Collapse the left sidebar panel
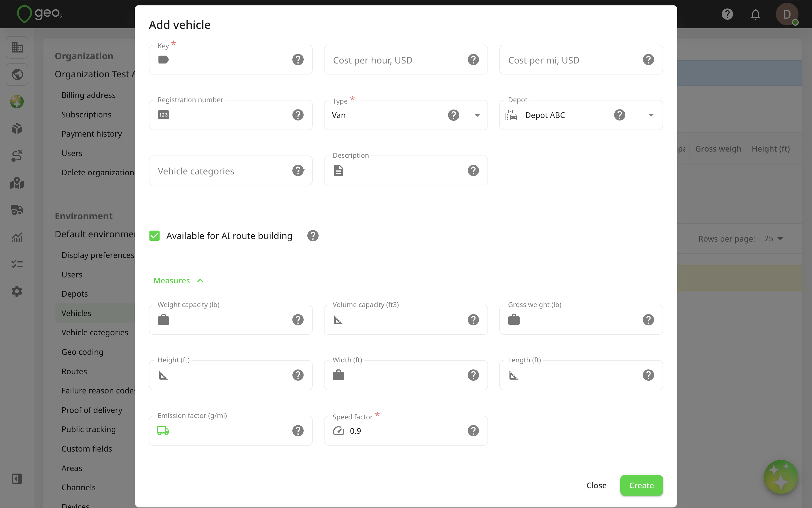 (17, 478)
